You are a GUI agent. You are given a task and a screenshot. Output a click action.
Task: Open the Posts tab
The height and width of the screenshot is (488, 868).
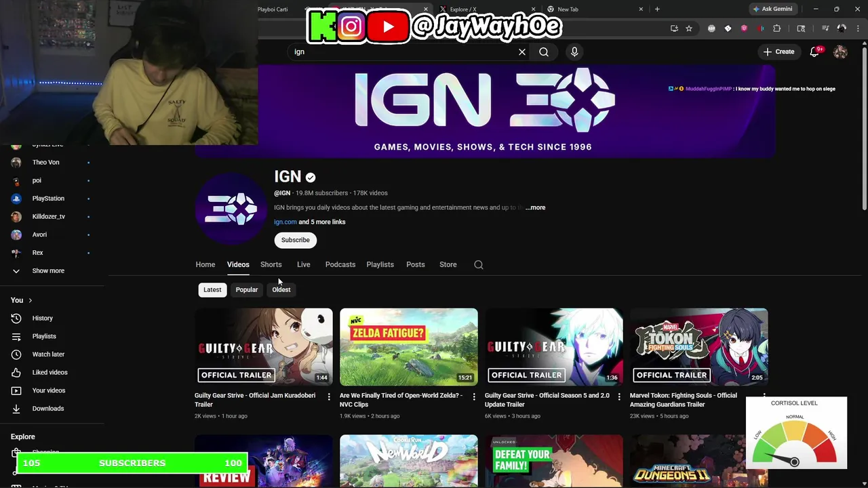coord(416,264)
